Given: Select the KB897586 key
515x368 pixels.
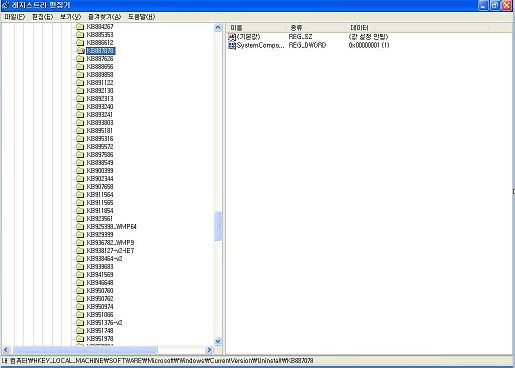Looking at the screenshot, I should [x=100, y=155].
